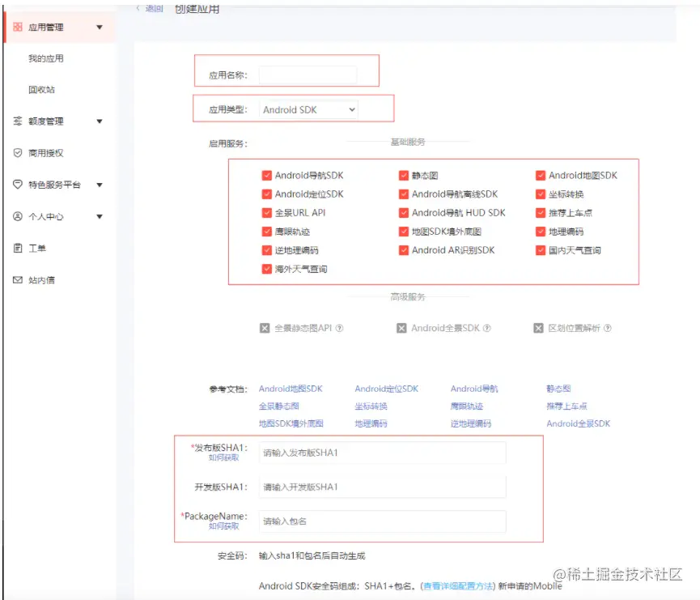Image resolution: width=700 pixels, height=600 pixels.
Task: Open 地图SDK境外底图 reference doc link
Action: 291,423
